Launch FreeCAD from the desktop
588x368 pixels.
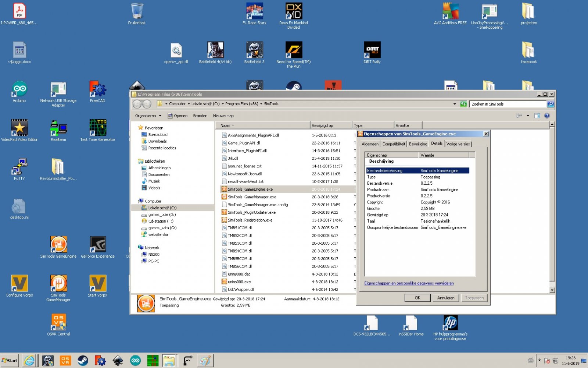tap(97, 92)
